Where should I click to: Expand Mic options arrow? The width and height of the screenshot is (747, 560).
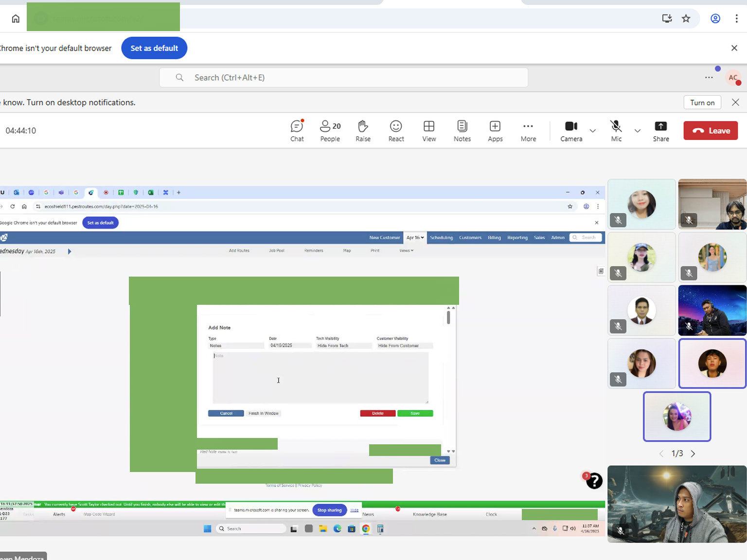tap(638, 131)
